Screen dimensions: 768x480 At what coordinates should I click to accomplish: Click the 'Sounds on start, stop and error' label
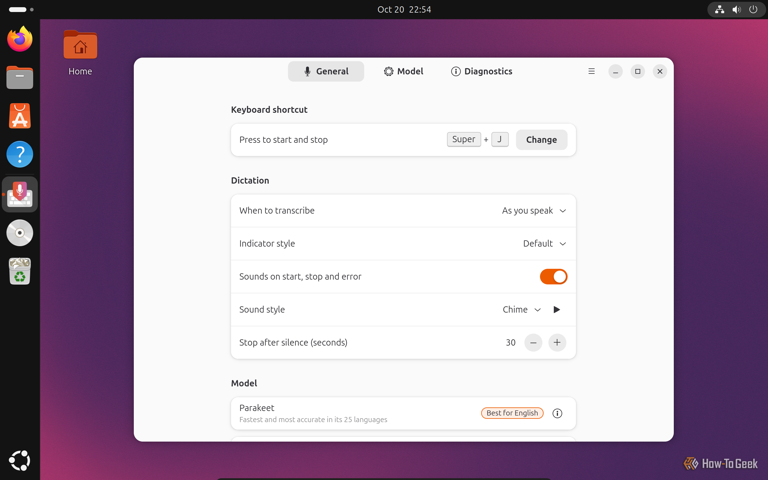pos(300,277)
